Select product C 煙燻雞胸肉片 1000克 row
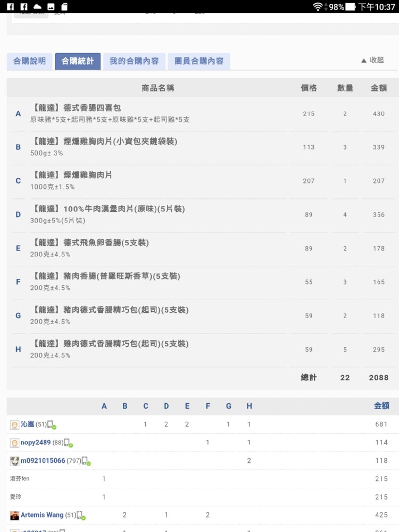The height and width of the screenshot is (532, 399). pyautogui.click(x=203, y=181)
